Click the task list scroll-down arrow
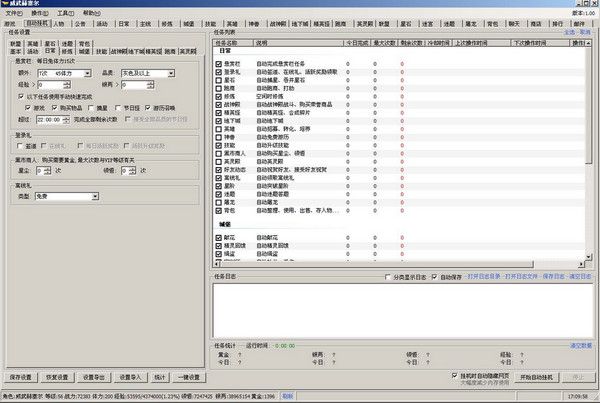The width and height of the screenshot is (600, 403). click(588, 256)
